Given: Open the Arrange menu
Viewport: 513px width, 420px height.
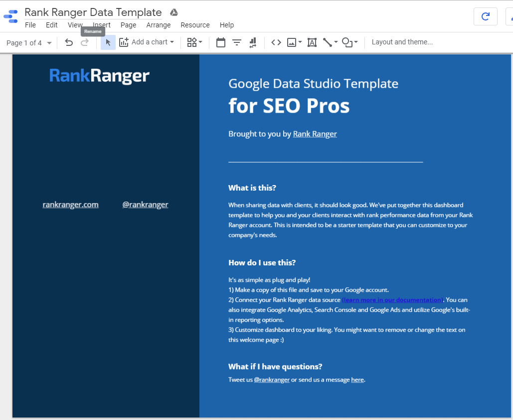Looking at the screenshot, I should [x=159, y=25].
